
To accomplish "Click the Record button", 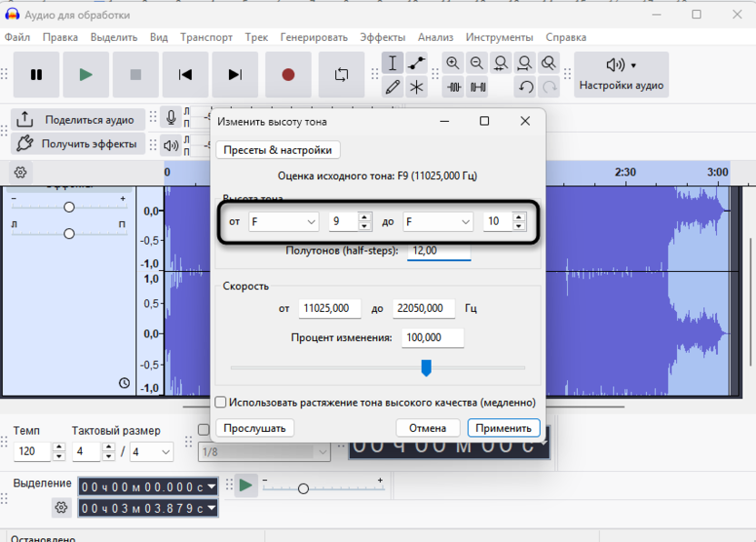I will click(x=288, y=75).
